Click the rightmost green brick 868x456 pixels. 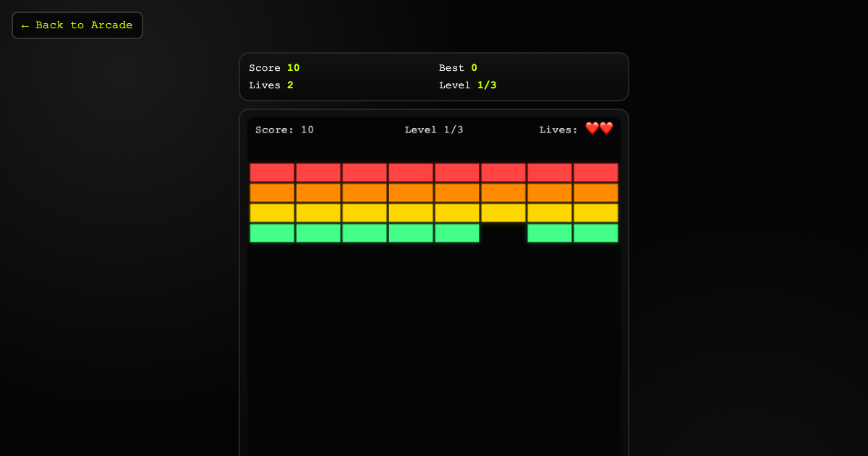[596, 233]
